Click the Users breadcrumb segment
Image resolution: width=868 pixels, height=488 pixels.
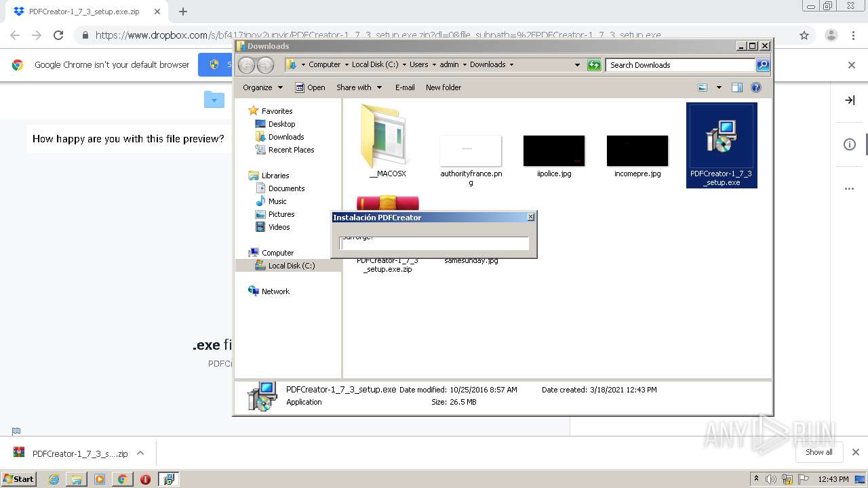pyautogui.click(x=418, y=65)
